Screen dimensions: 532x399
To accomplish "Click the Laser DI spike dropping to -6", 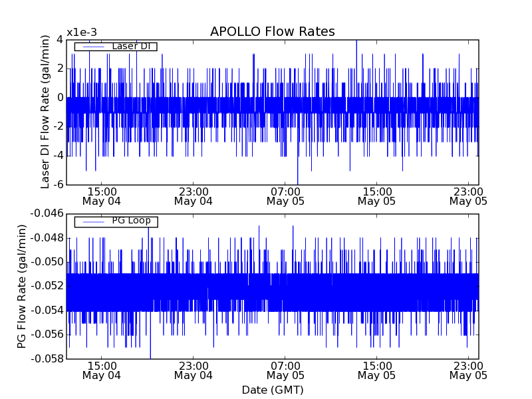I will coord(298,180).
